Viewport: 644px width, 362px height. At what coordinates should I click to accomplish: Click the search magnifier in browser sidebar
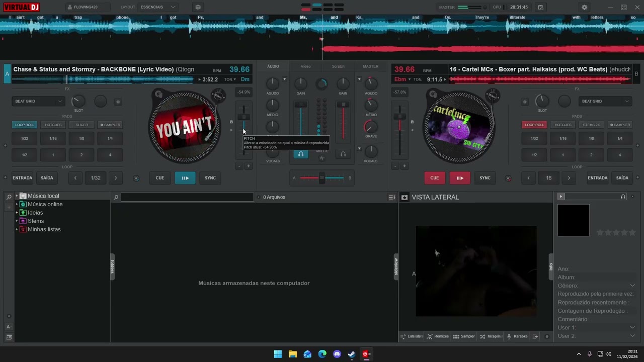(x=9, y=197)
